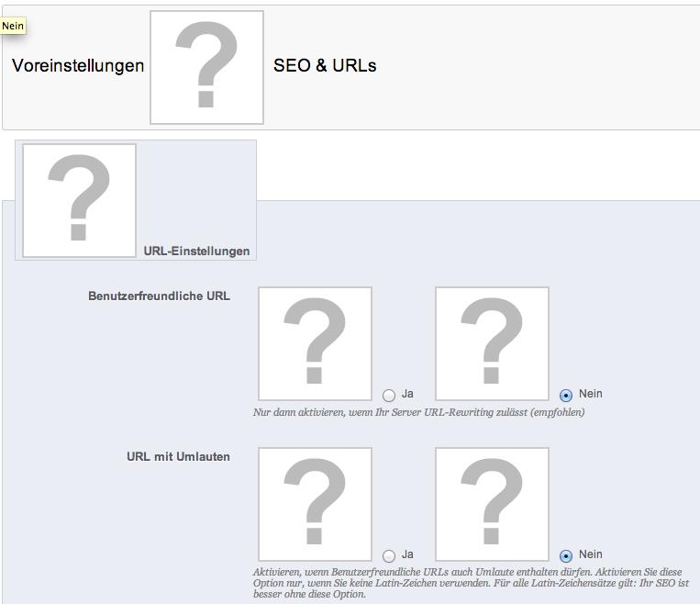This screenshot has height=604, width=700.
Task: Click the URL mit Umlauten label
Action: pyautogui.click(x=178, y=456)
